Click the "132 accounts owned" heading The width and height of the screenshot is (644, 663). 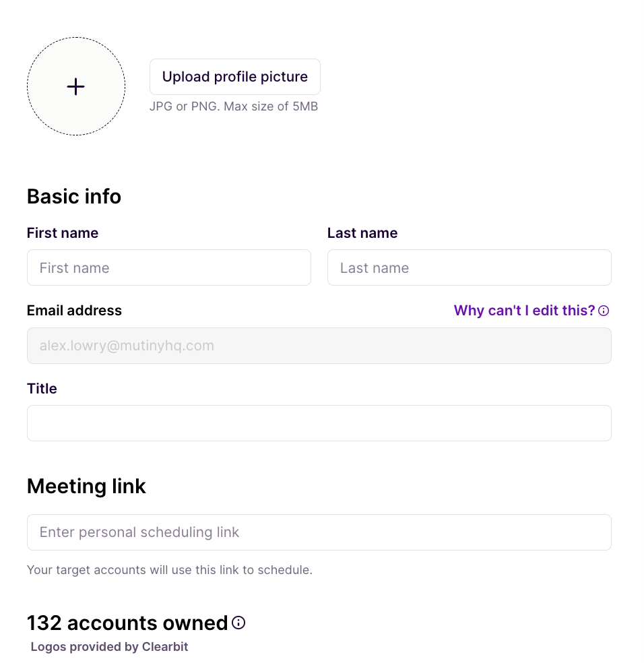coord(127,623)
